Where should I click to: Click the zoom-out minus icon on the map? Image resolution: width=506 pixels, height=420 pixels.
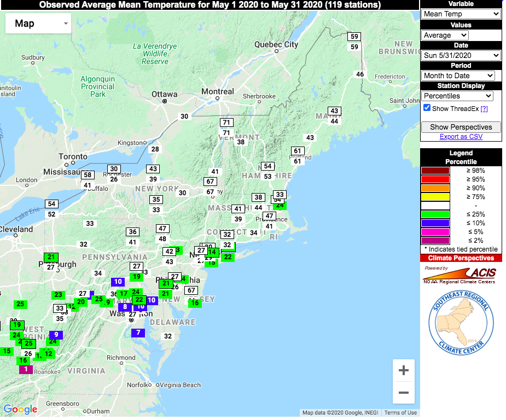[403, 393]
